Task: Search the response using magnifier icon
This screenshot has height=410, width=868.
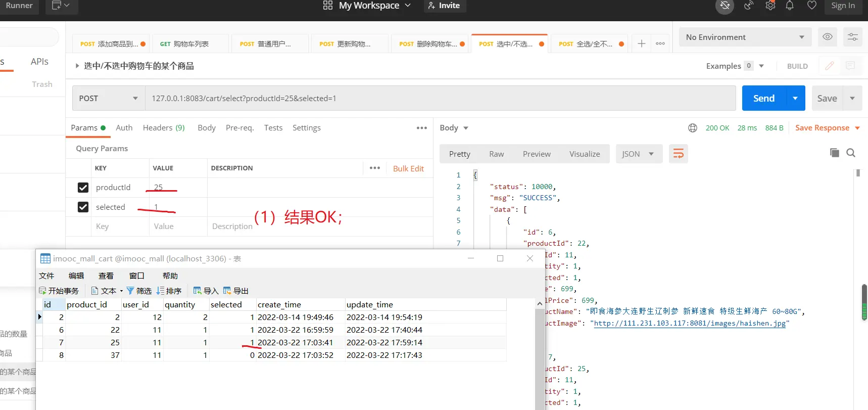Action: click(x=851, y=153)
